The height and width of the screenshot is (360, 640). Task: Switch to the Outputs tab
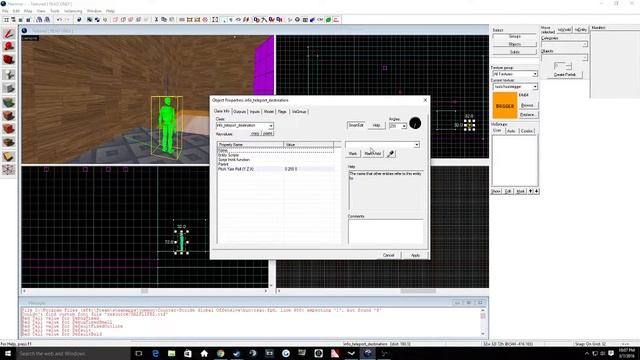tap(239, 111)
